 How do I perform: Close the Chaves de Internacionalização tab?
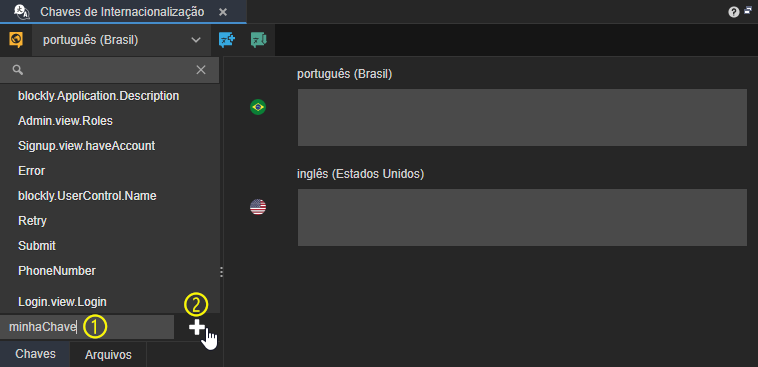tap(223, 12)
